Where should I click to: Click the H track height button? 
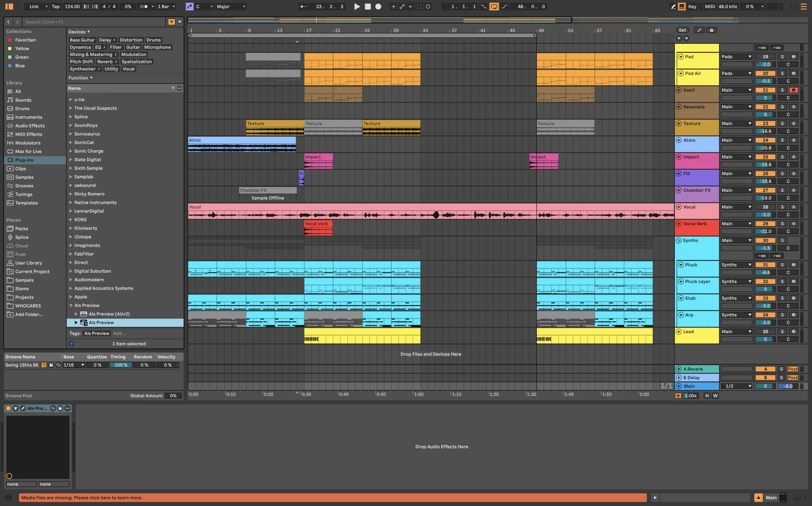[x=707, y=396]
